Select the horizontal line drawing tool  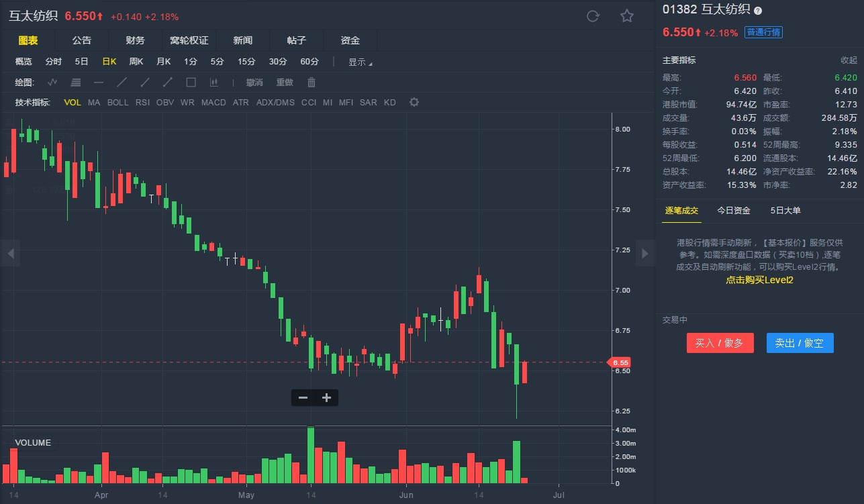point(99,83)
